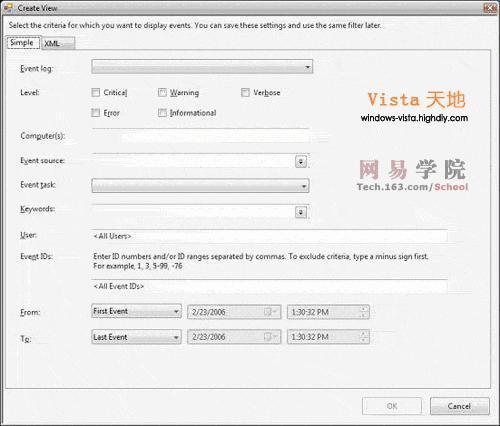Open the Event log dropdown
Image resolution: width=500 pixels, height=426 pixels.
click(202, 67)
